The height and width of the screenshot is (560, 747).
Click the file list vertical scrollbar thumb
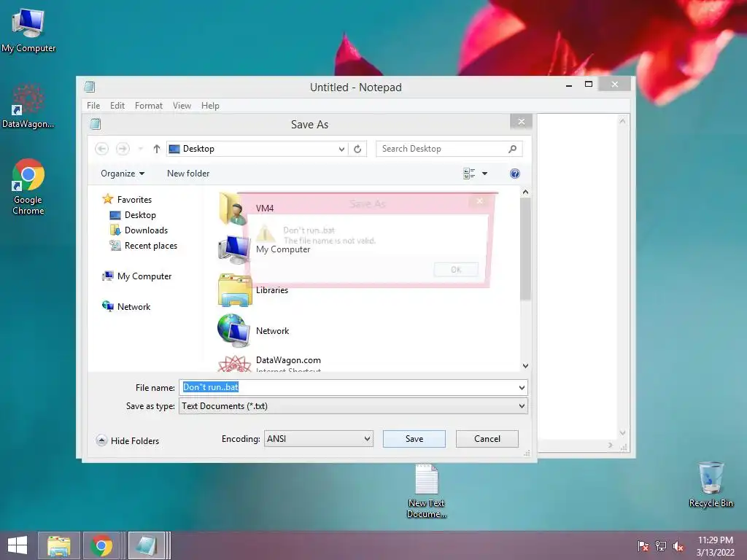click(525, 249)
